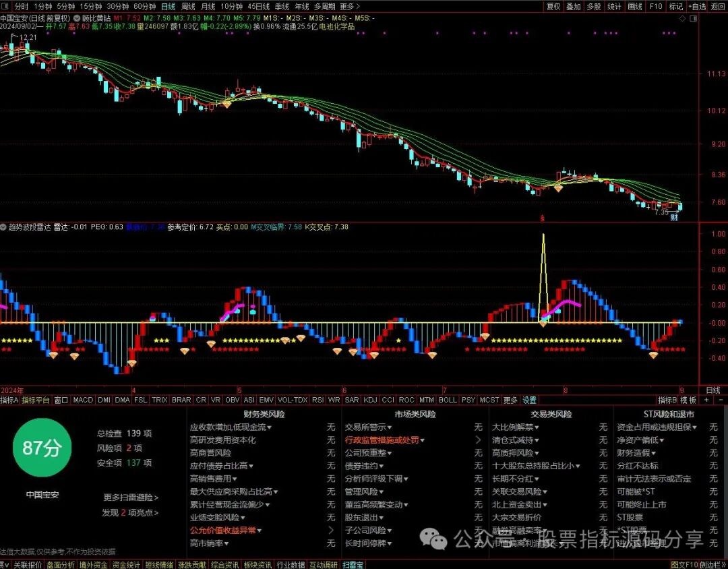Switch to 分时 intraday view

22,7
